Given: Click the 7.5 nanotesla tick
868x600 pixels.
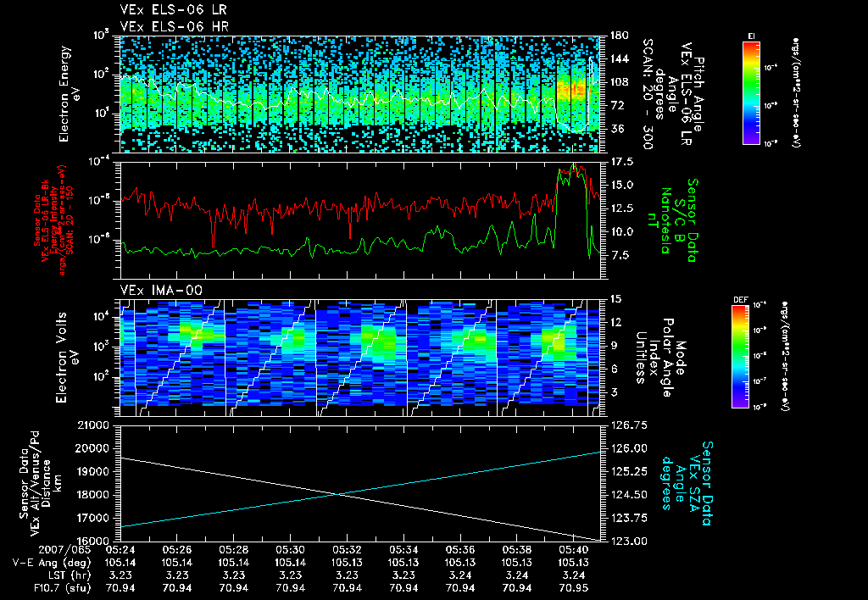Looking at the screenshot, I should click(619, 255).
